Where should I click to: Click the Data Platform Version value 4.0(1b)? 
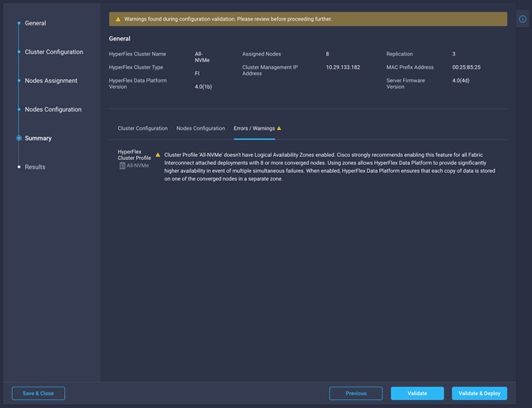click(203, 86)
